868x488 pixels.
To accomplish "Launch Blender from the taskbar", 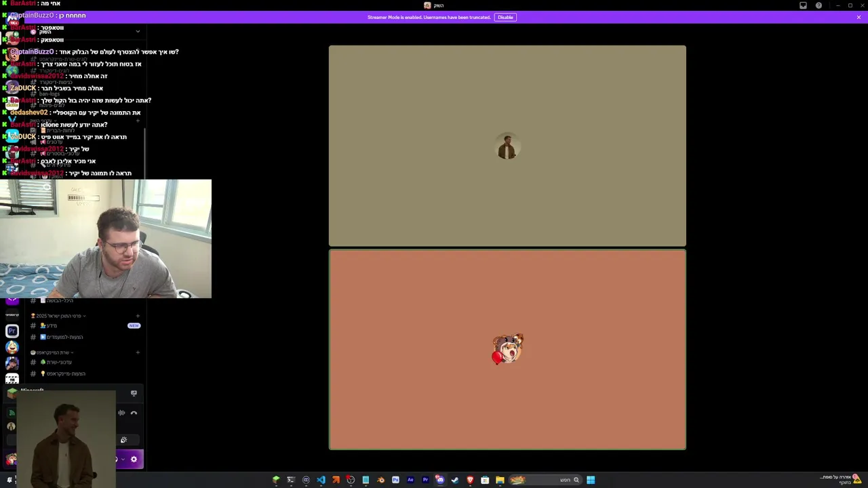I will point(380,480).
